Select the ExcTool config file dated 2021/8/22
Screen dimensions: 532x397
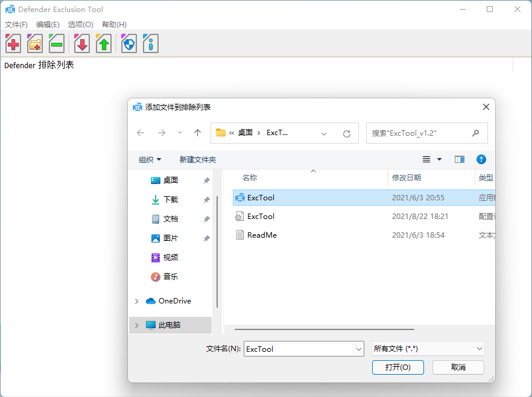pos(364,216)
